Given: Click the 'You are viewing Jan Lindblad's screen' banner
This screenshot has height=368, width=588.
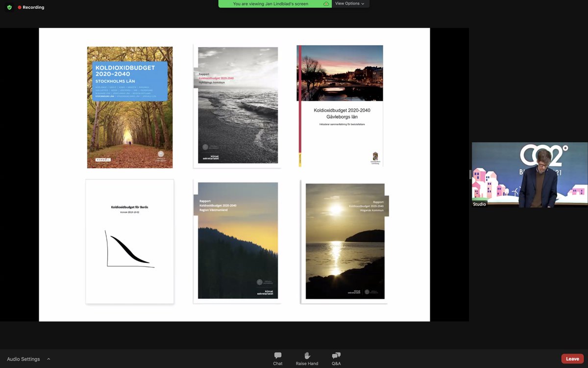Looking at the screenshot, I should click(275, 3).
